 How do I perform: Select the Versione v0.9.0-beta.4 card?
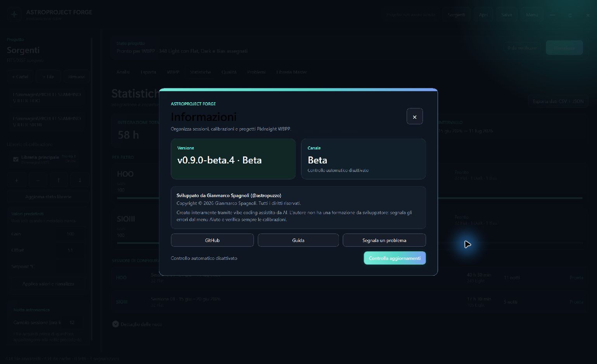(x=233, y=159)
